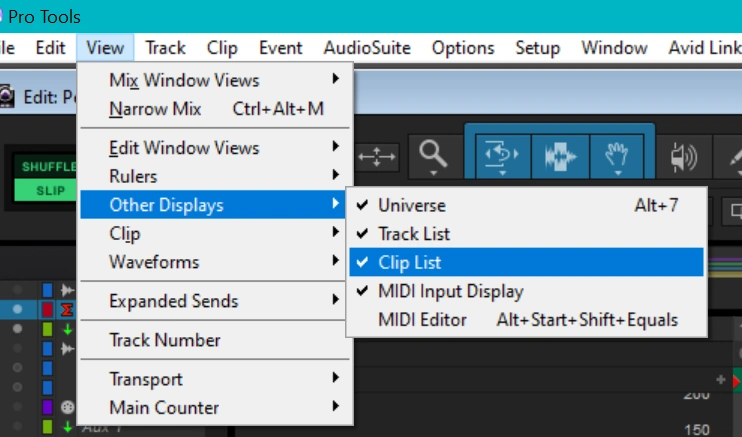Toggle the Clip List display off

pyautogui.click(x=409, y=263)
